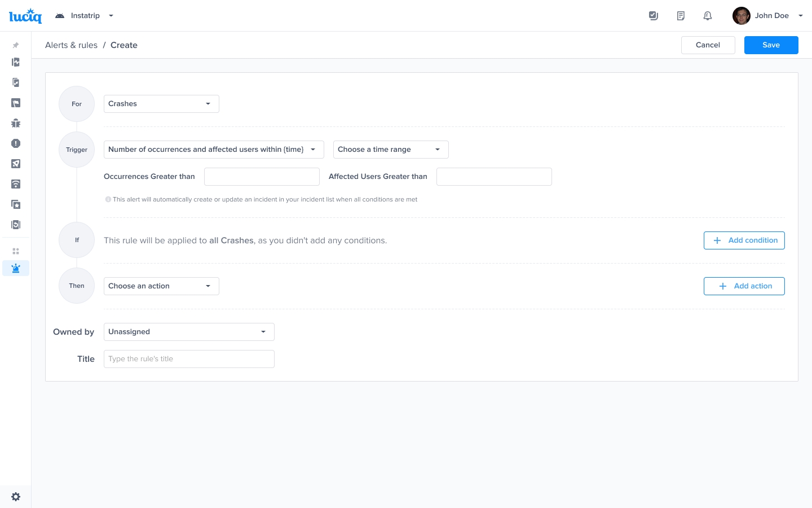Open the Instatrip app switcher dropdown
The height and width of the screenshot is (508, 812).
coord(85,16)
